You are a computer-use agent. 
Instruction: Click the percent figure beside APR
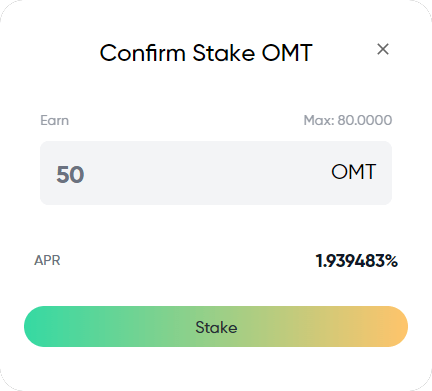[357, 261]
